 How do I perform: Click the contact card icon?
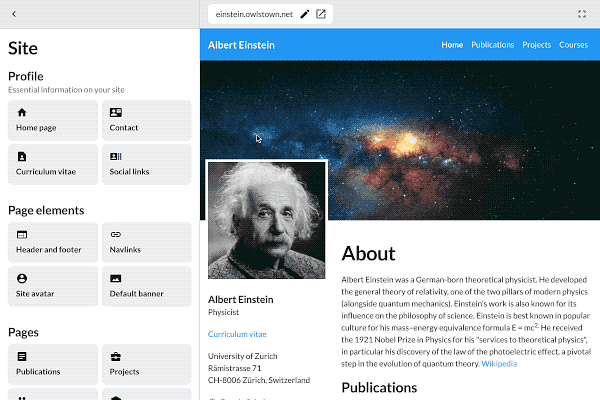(x=116, y=113)
